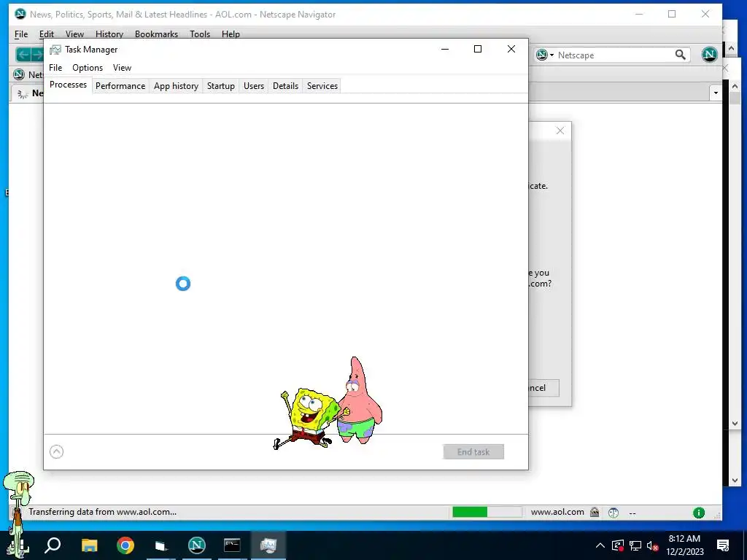Select the Processes tab
The width and height of the screenshot is (747, 560).
tap(68, 85)
